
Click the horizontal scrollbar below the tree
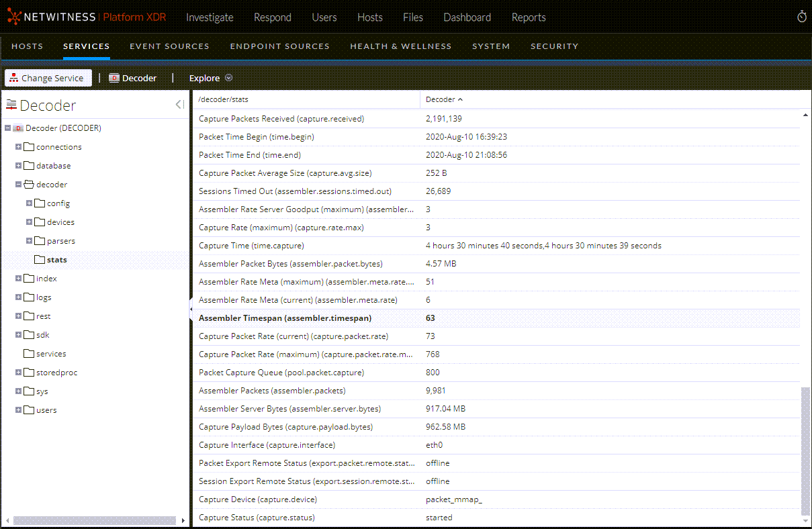(94, 520)
